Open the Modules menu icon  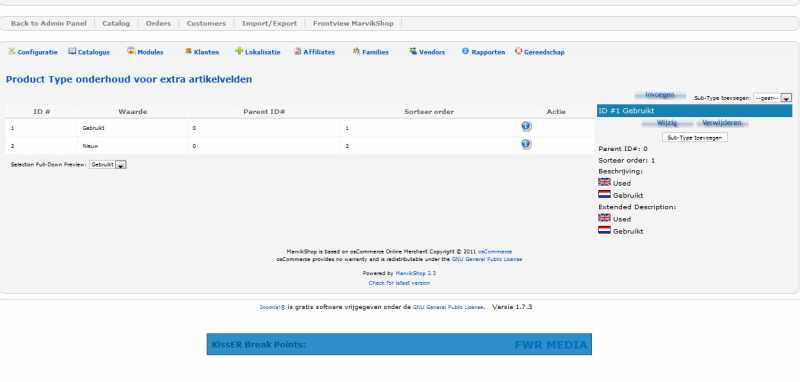tap(131, 51)
